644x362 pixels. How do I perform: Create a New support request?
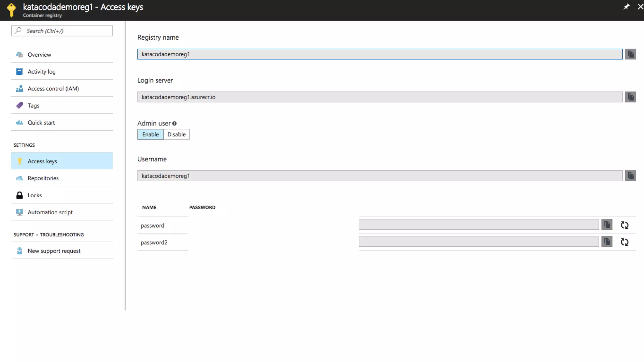(54, 251)
